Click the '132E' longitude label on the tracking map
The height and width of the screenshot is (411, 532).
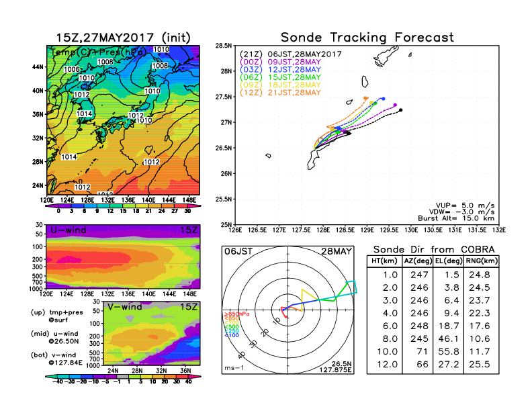pos(499,230)
